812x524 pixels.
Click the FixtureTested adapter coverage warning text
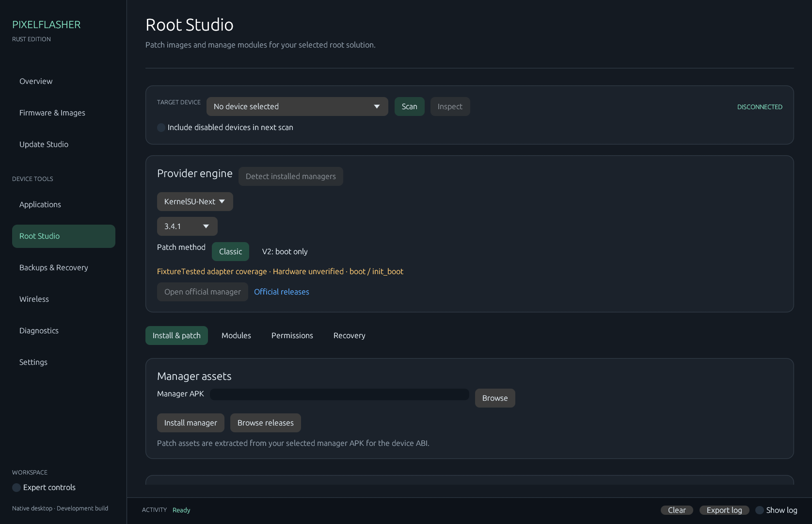point(280,272)
